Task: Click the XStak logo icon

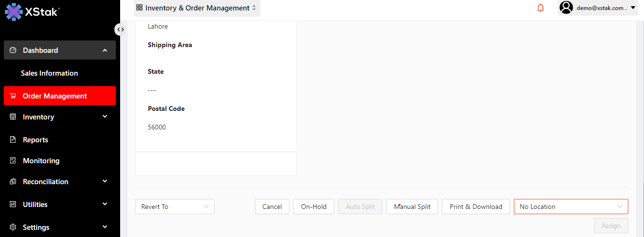Action: click(14, 11)
